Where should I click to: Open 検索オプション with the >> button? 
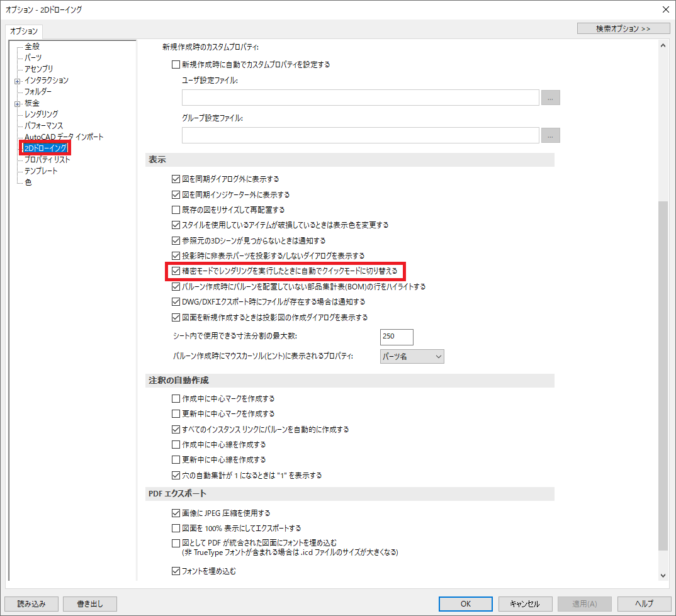[622, 28]
